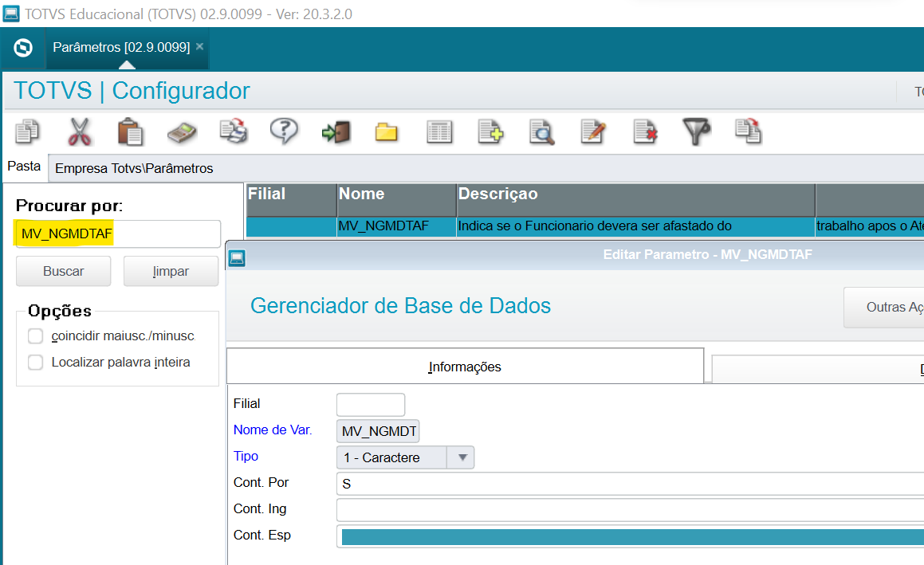Click the Add new record icon
924x565 pixels.
[490, 131]
